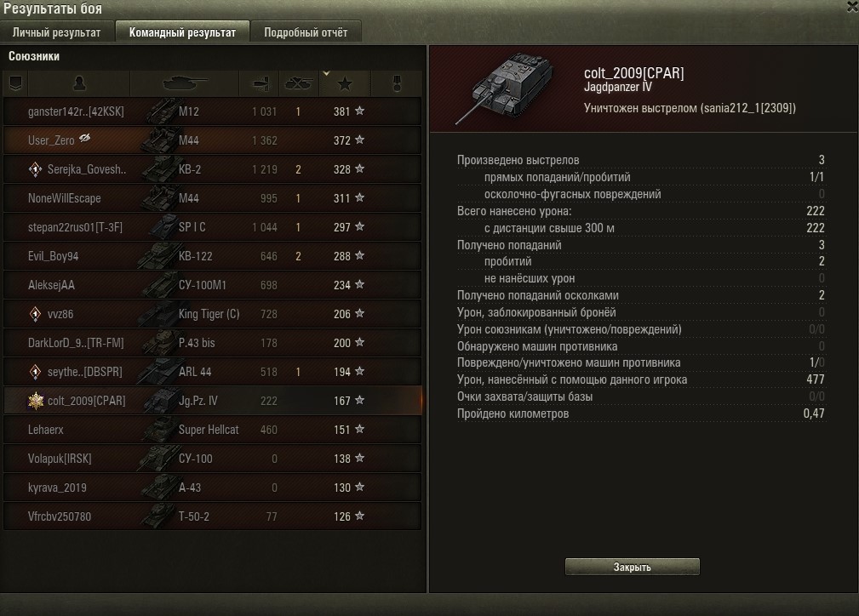The width and height of the screenshot is (859, 616).
Task: Click the Jagdpanzer IV tank thumbnail
Action: (502, 88)
